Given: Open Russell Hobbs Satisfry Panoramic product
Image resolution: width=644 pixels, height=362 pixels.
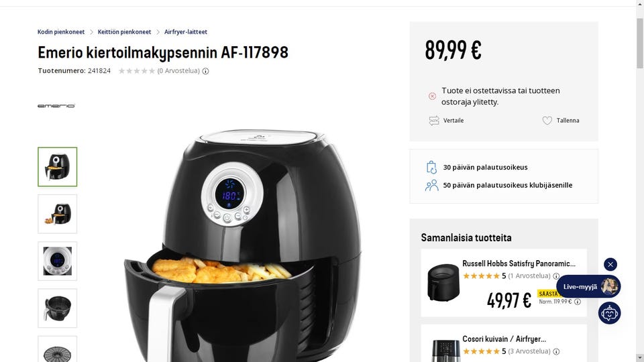Looking at the screenshot, I should coord(519,263).
